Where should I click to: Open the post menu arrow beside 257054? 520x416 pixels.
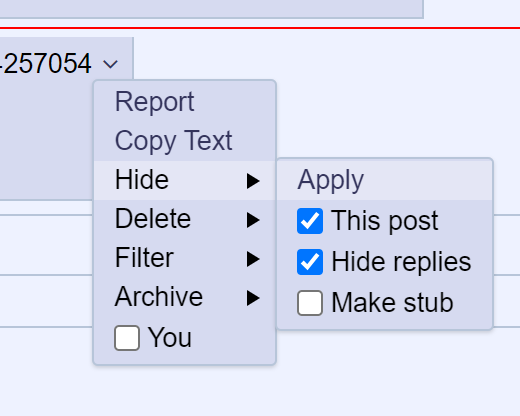pyautogui.click(x=110, y=64)
